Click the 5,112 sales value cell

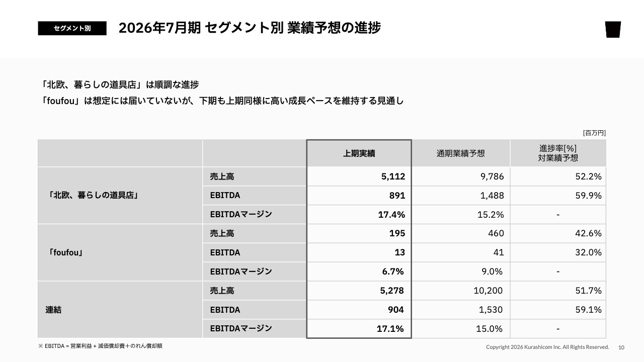pyautogui.click(x=393, y=176)
